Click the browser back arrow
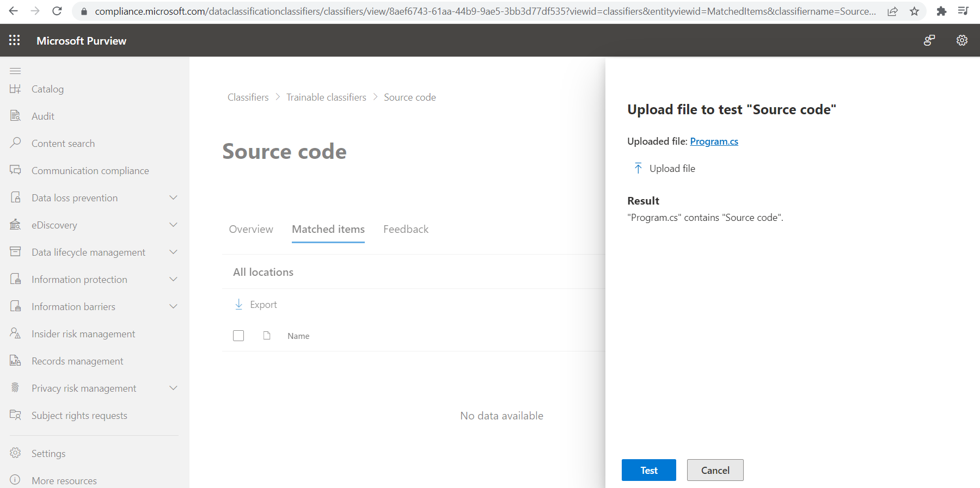 [x=14, y=11]
